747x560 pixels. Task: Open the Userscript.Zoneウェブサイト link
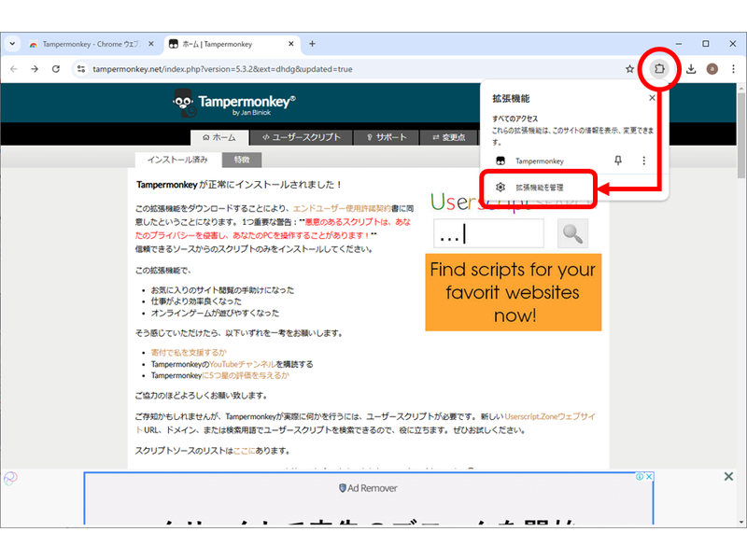(x=550, y=416)
